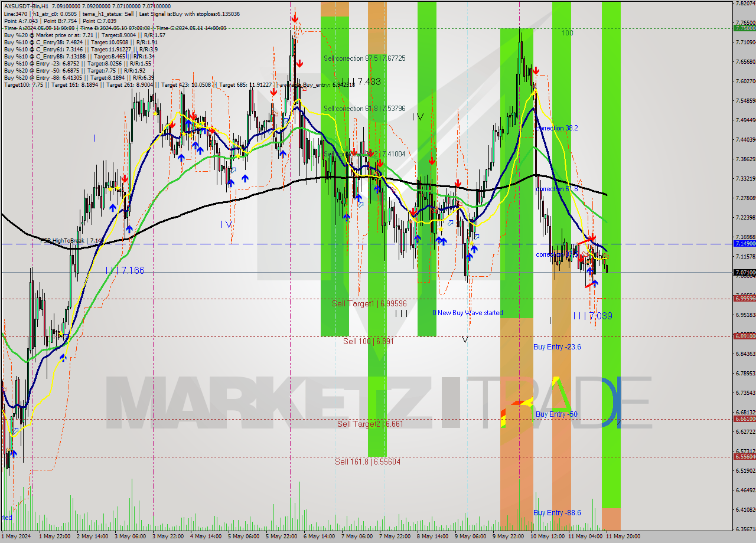Click the 'Buy %20 @ Entry -88' info line

(79, 77)
